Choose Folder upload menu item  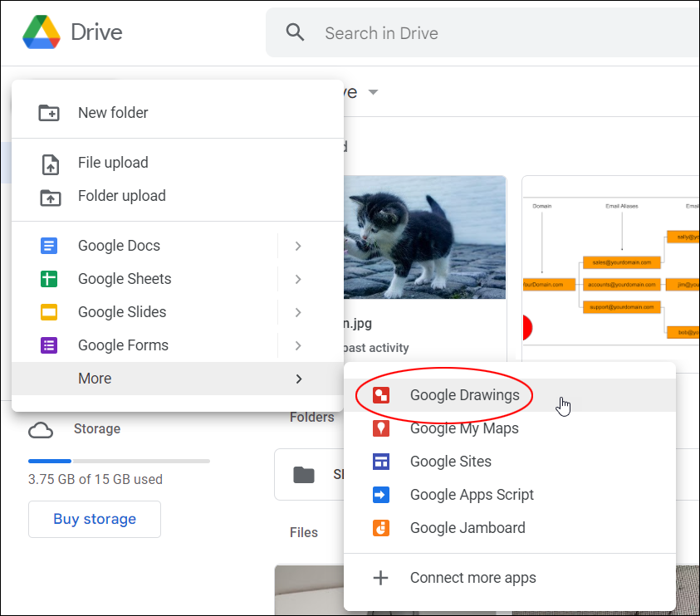[x=178, y=196]
